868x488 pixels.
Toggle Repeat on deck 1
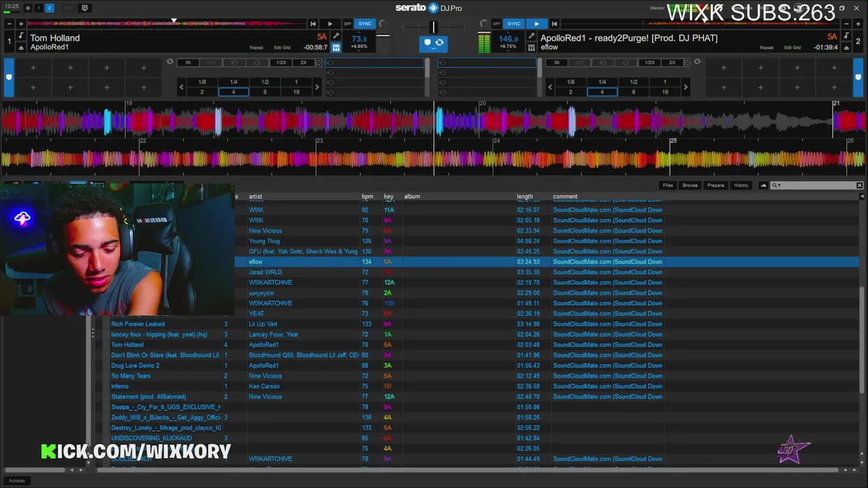[256, 47]
